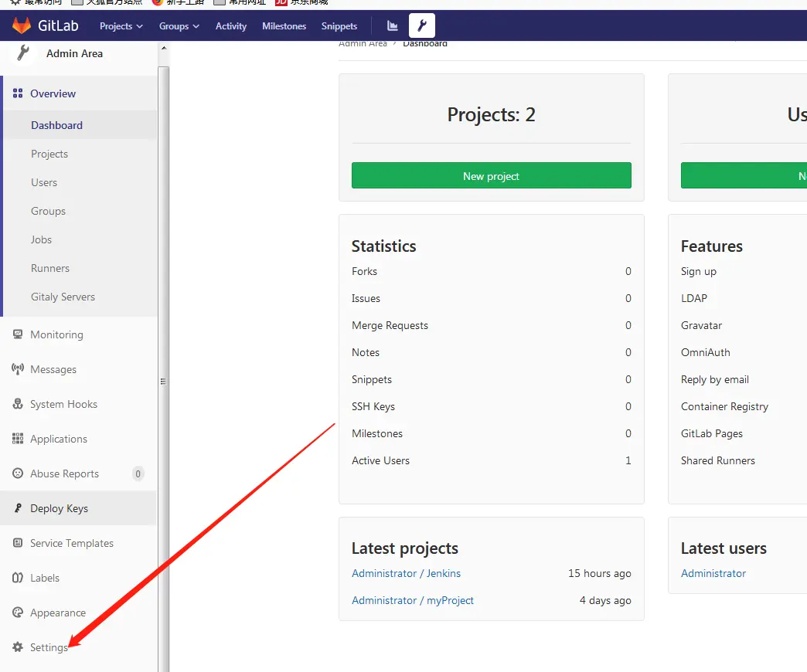Open Administrator under Latest users

pos(713,573)
